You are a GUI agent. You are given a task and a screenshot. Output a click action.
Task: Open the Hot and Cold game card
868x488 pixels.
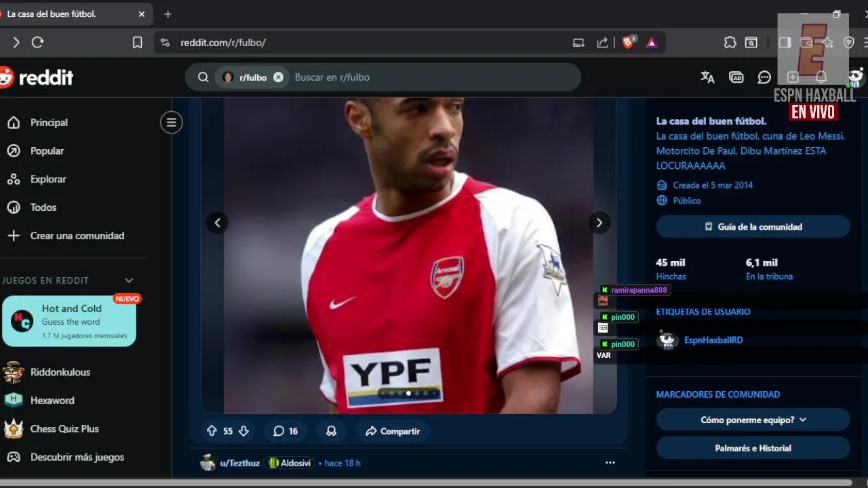click(69, 321)
